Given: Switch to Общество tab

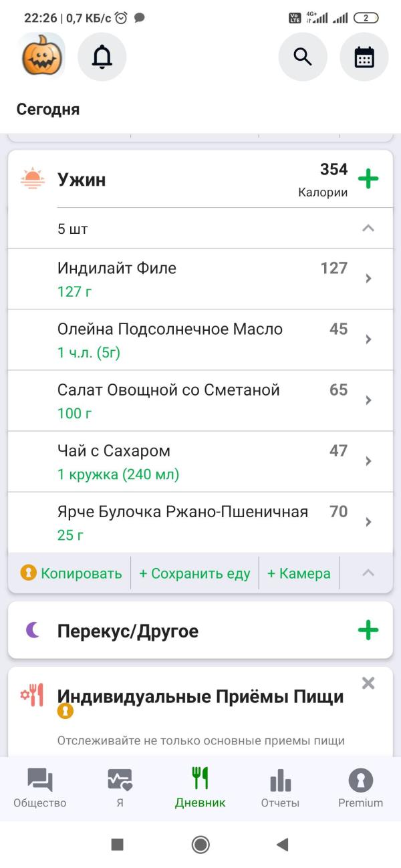Looking at the screenshot, I should [x=40, y=788].
